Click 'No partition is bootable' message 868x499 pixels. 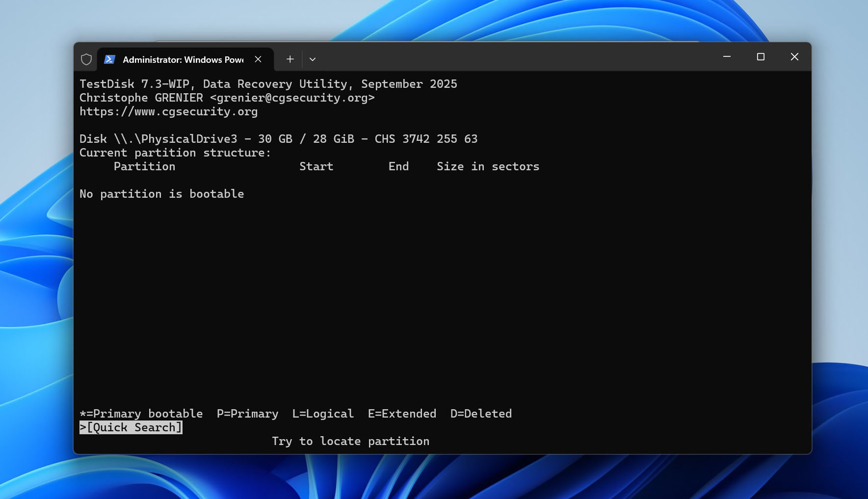(162, 194)
